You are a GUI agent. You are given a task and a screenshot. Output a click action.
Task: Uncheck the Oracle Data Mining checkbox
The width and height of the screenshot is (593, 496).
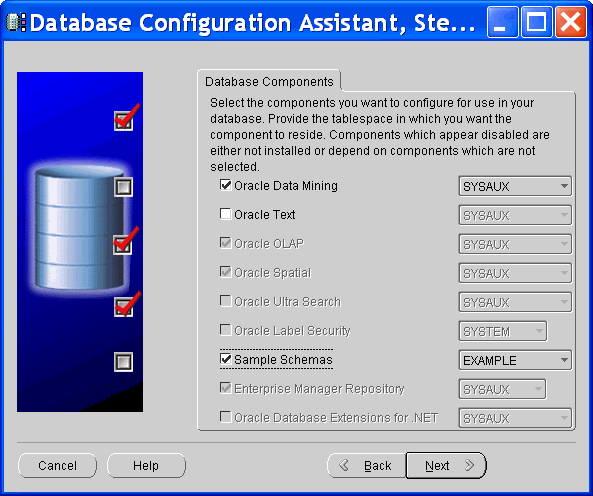[226, 185]
